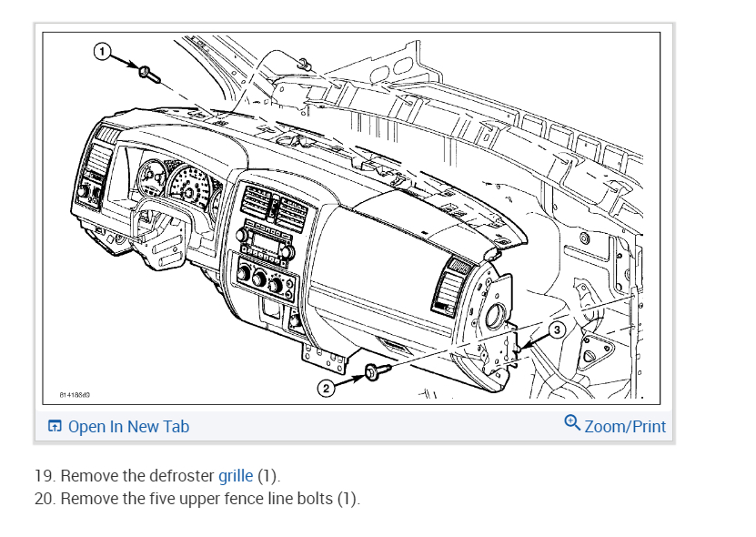
Task: Follow the blue grille hyperlink
Action: (x=236, y=476)
